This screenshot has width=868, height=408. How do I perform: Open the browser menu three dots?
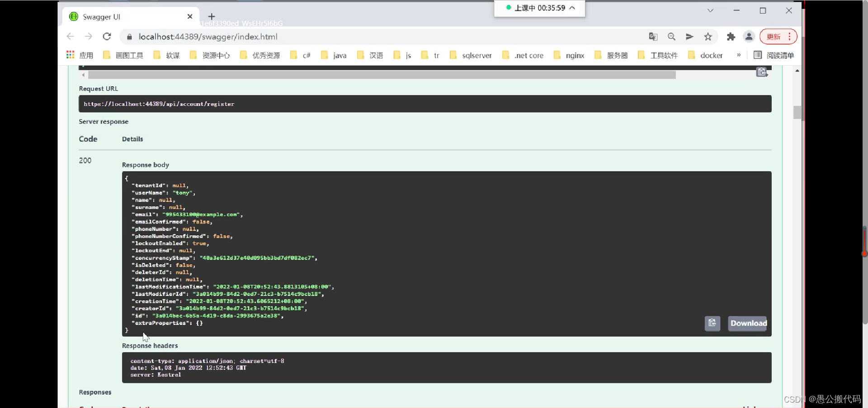[790, 37]
